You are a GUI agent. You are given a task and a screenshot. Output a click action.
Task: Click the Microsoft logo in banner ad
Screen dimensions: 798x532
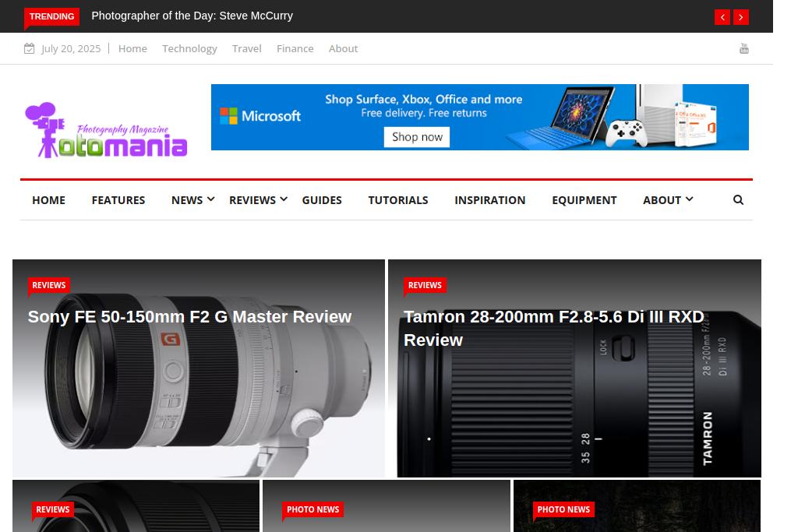point(260,116)
